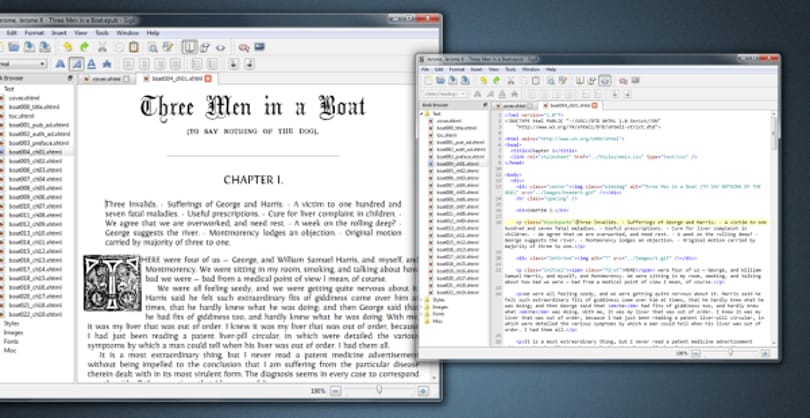
Task: Click zoom slider handle in Code View window
Action: pos(730,353)
